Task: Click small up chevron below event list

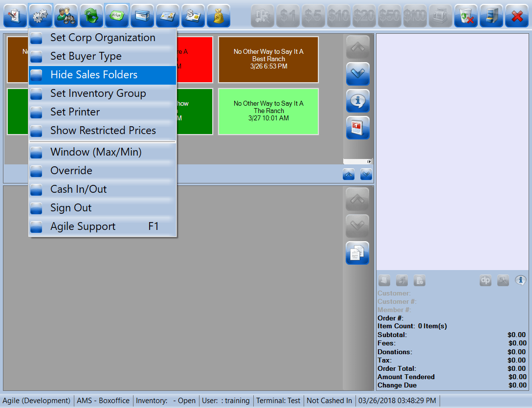Action: (x=349, y=174)
